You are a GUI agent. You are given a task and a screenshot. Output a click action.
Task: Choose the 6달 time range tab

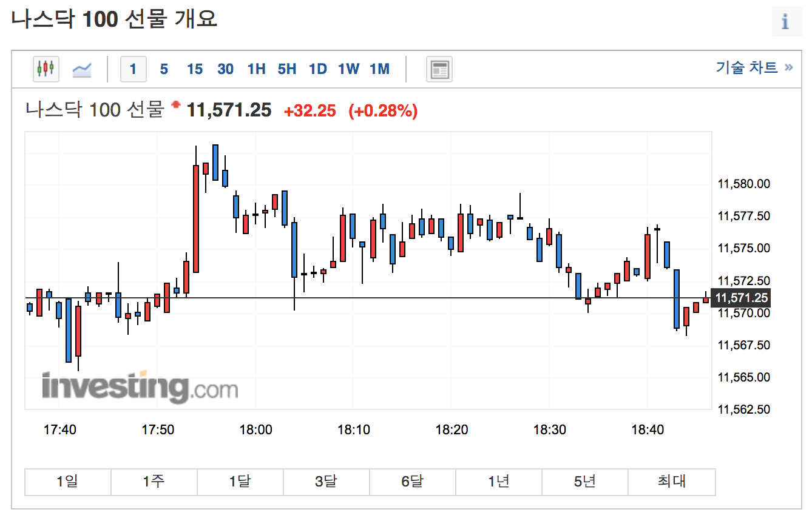(x=413, y=482)
